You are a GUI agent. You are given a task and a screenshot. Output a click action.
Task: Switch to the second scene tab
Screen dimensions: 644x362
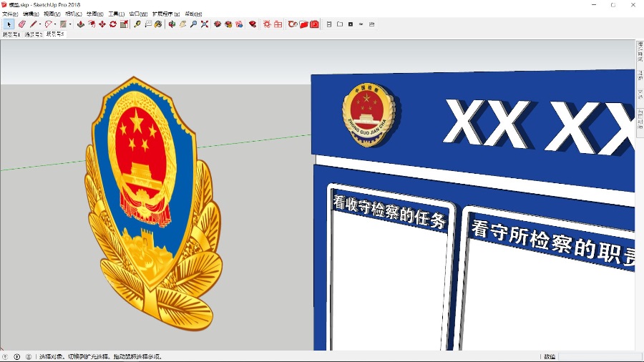point(33,34)
